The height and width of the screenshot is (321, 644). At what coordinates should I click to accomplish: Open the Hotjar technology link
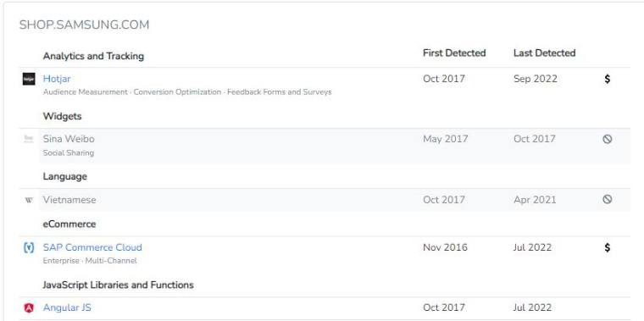57,79
